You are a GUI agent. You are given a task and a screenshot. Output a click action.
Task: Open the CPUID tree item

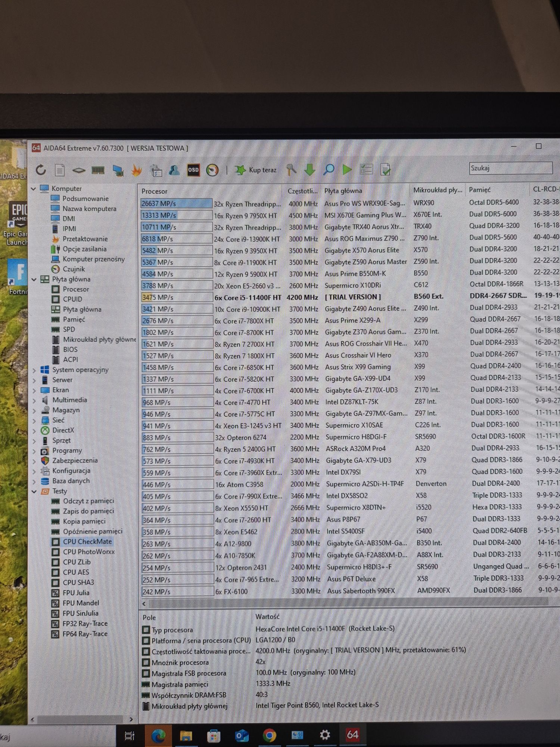click(x=72, y=299)
